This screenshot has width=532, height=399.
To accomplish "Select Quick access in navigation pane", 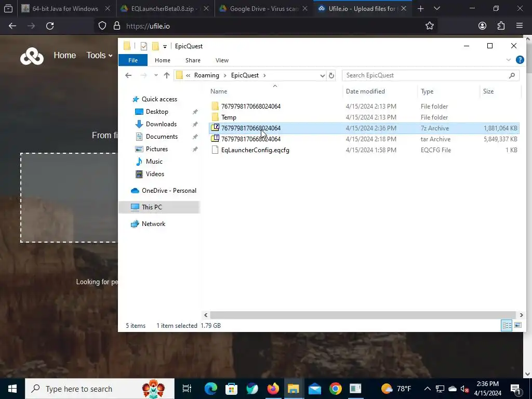I will click(x=159, y=99).
